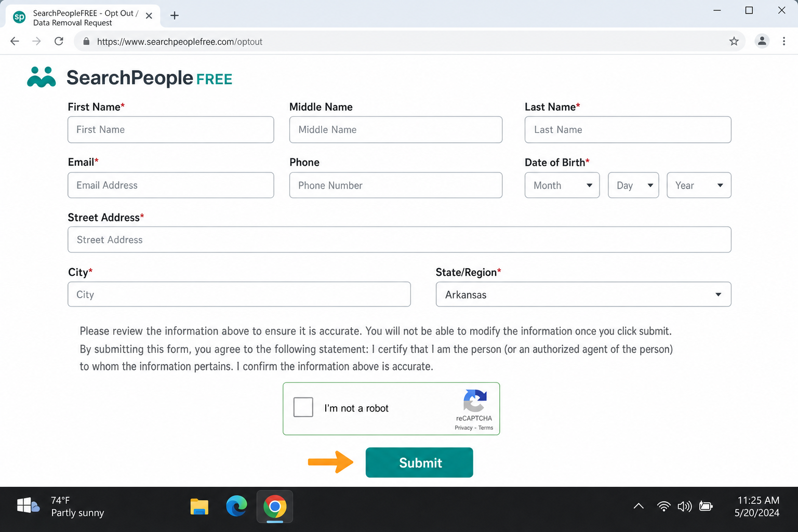This screenshot has height=532, width=798.
Task: Open the reCAPTCHA Privacy link
Action: (463, 428)
